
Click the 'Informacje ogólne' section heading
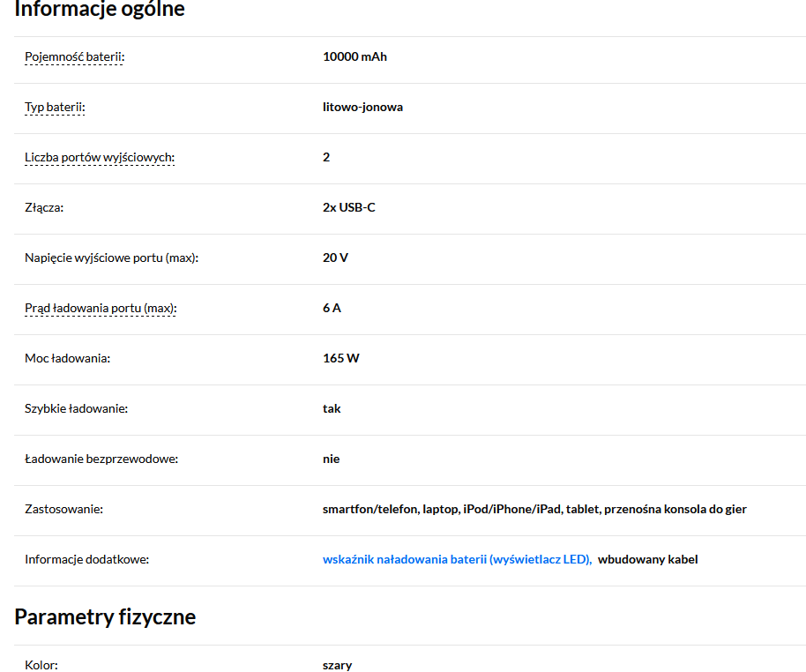pyautogui.click(x=100, y=11)
